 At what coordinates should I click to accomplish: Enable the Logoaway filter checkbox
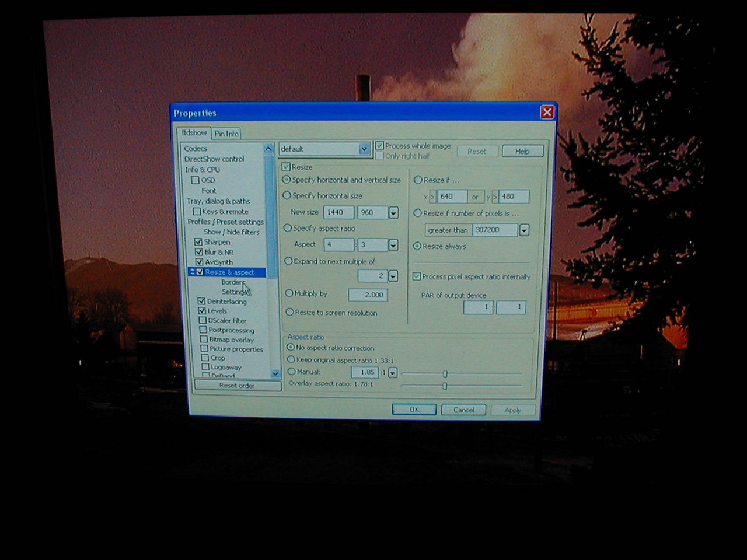[x=205, y=367]
